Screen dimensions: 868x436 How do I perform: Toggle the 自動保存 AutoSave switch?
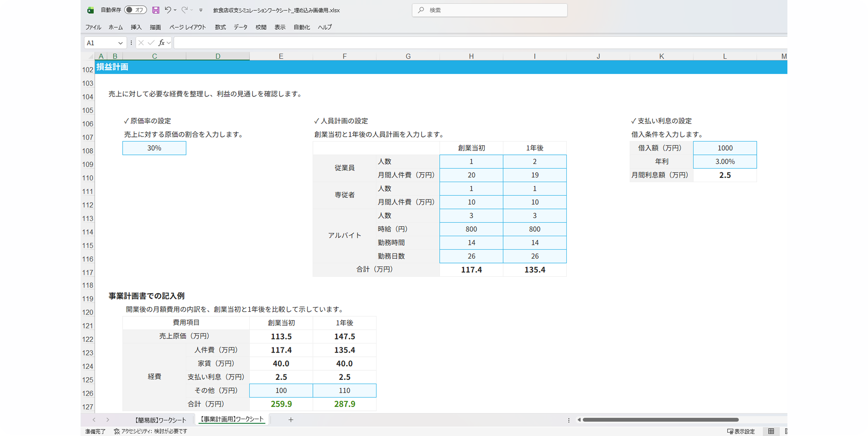[135, 10]
